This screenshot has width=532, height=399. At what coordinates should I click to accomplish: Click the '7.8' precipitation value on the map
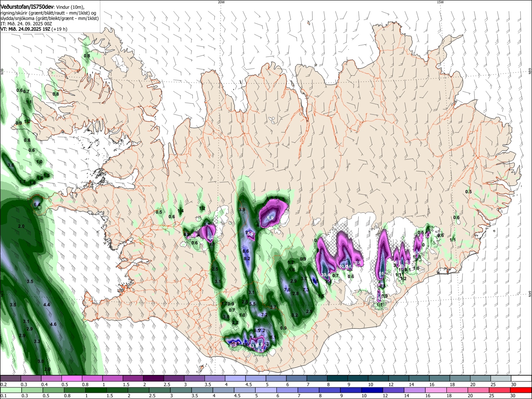tap(287, 290)
